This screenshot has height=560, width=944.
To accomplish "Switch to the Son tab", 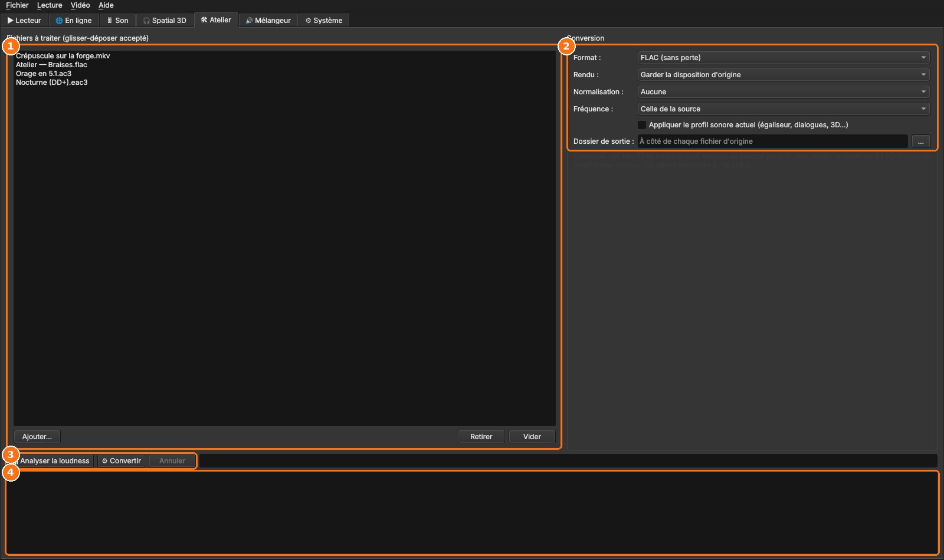I will coord(117,21).
